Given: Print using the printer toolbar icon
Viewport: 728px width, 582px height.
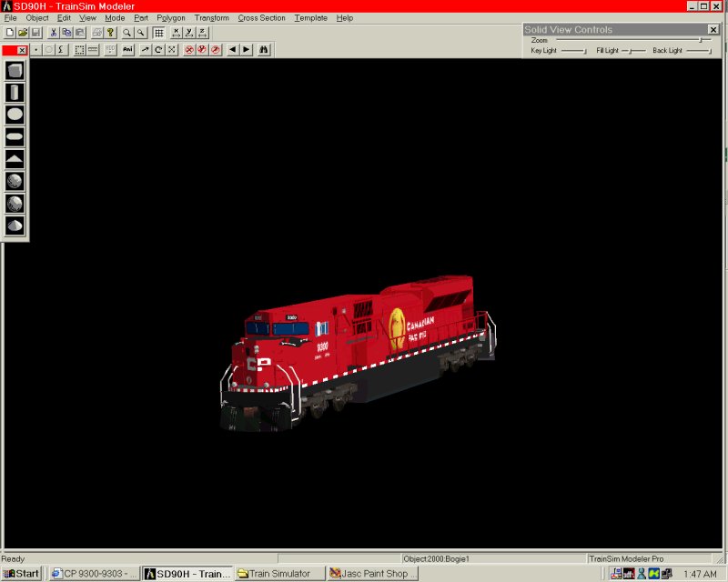Looking at the screenshot, I should (x=97, y=33).
